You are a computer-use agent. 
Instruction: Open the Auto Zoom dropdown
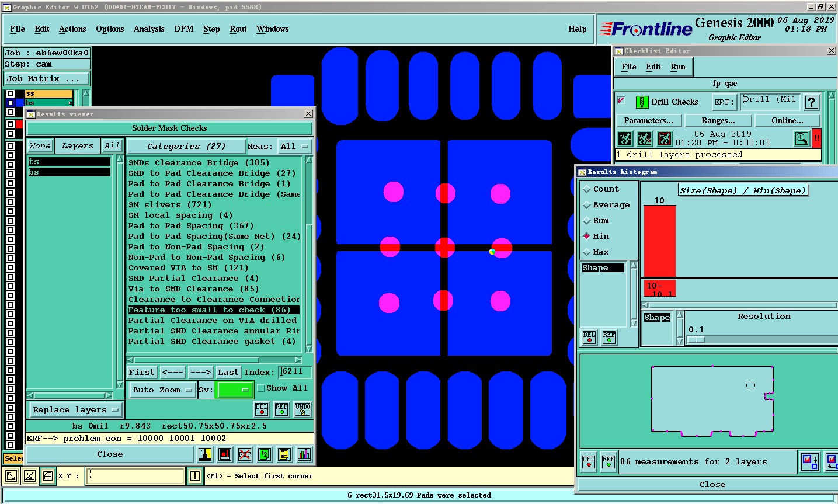click(162, 390)
